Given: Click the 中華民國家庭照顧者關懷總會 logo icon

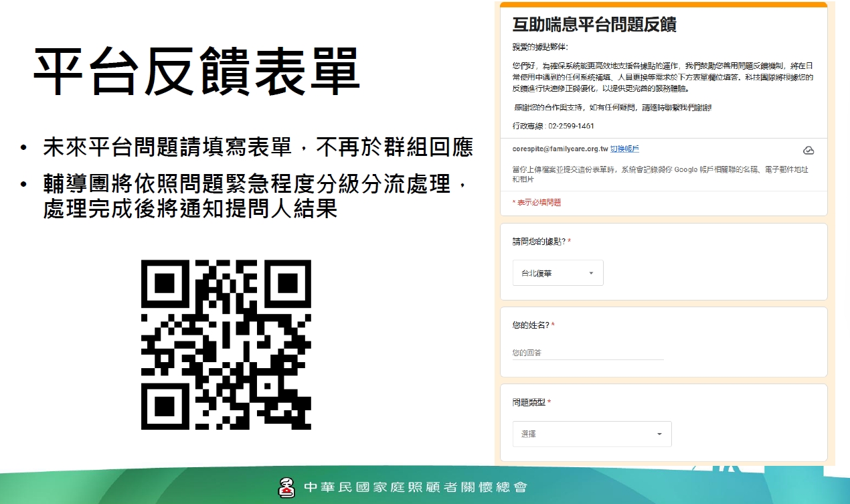Looking at the screenshot, I should pyautogui.click(x=287, y=487).
